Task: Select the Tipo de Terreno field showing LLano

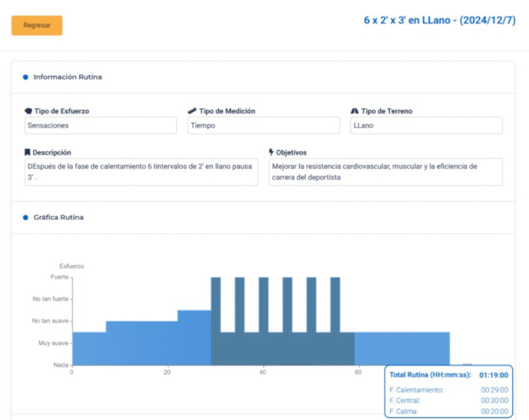Action: coord(426,125)
